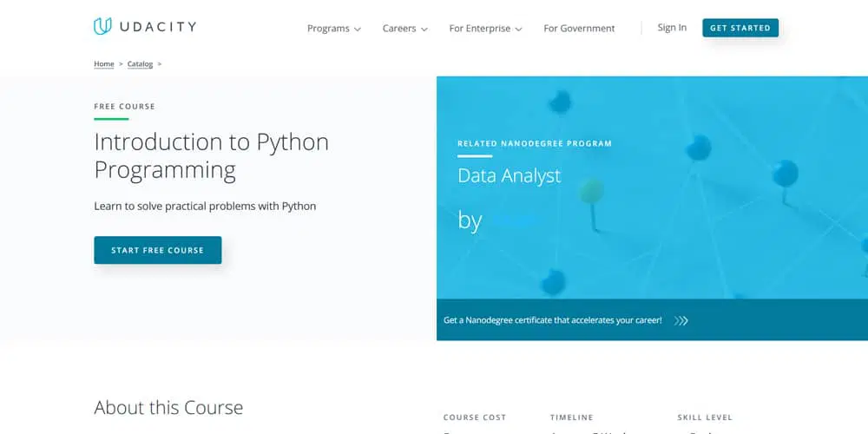Click the Nanodegree certificate banner text
The image size is (868, 434).
click(552, 320)
